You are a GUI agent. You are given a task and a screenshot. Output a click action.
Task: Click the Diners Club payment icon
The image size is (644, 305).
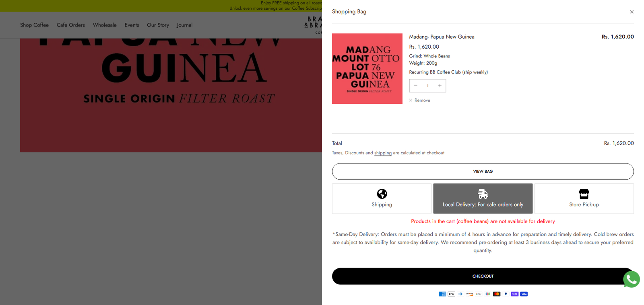tap(460, 294)
